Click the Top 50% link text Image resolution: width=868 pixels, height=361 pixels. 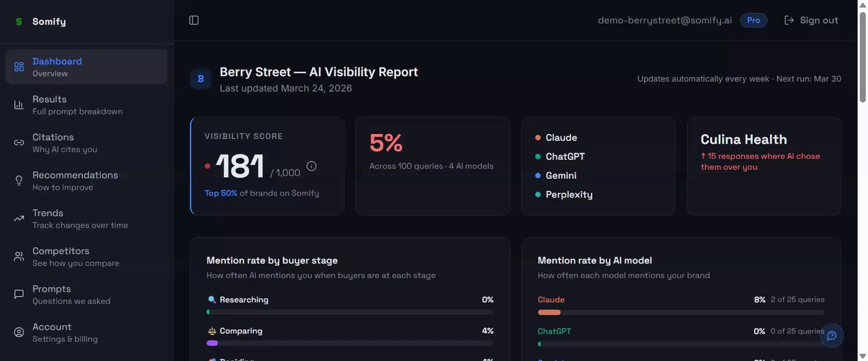[x=221, y=193]
